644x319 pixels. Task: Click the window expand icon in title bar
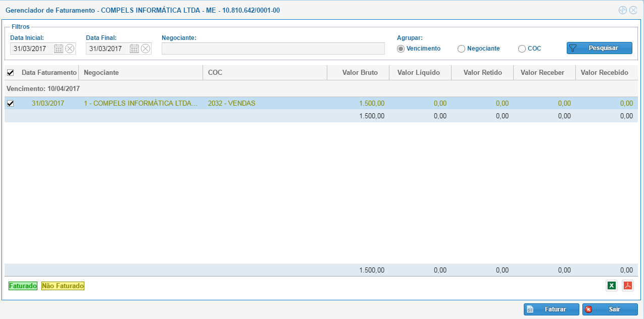click(623, 10)
